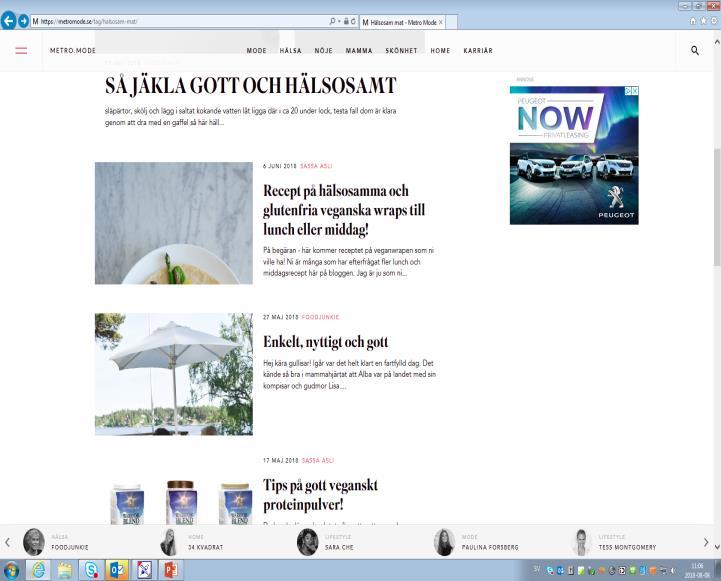Image resolution: width=721 pixels, height=581 pixels.
Task: Close the Hälsosam mat browser tab
Action: pyautogui.click(x=441, y=22)
